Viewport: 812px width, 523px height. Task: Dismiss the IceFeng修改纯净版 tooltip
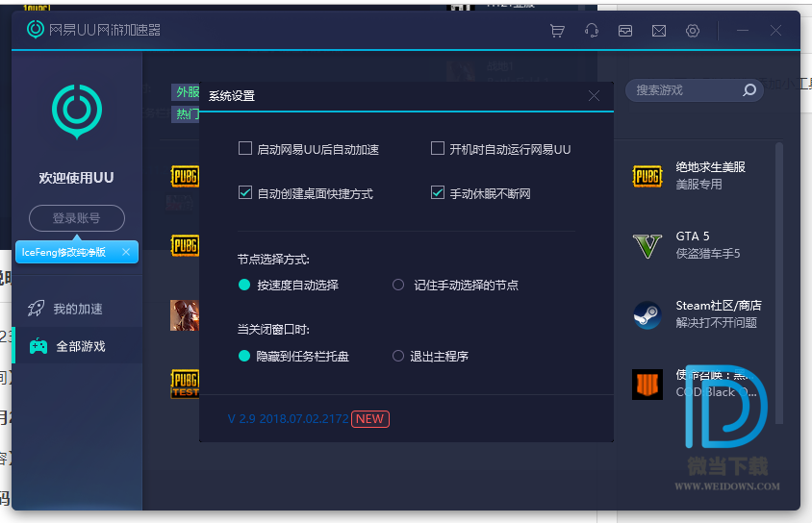126,252
